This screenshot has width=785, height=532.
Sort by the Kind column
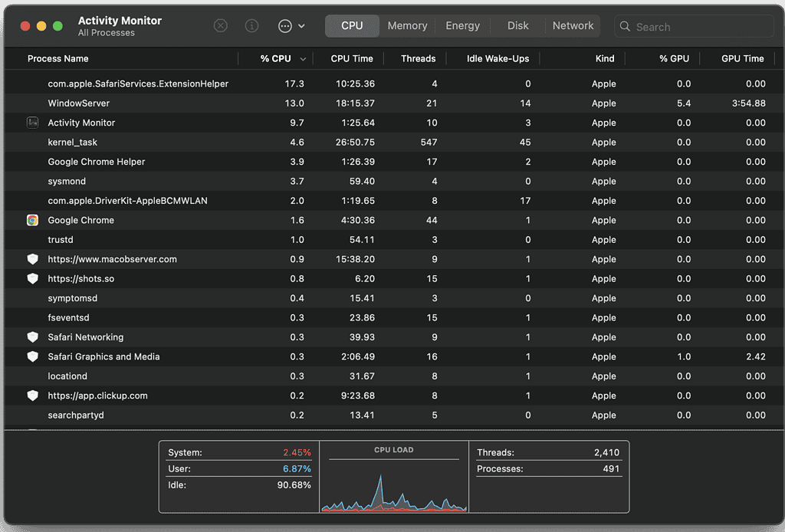[605, 58]
